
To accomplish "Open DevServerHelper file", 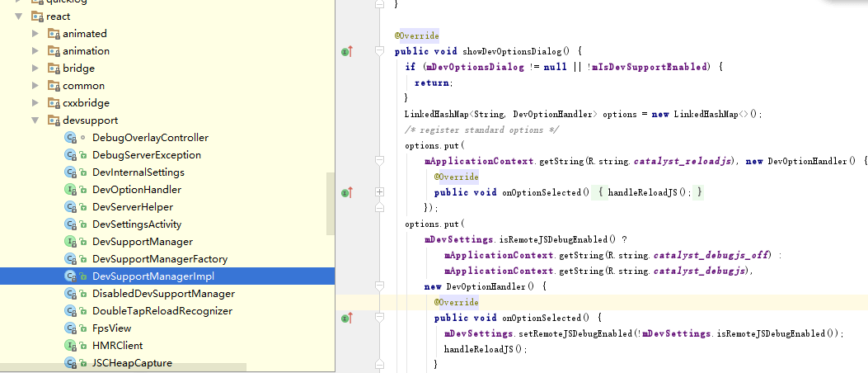I will tap(133, 207).
